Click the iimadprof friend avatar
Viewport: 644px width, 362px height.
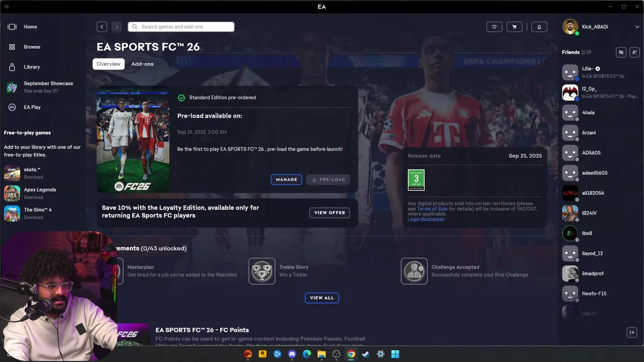click(570, 274)
